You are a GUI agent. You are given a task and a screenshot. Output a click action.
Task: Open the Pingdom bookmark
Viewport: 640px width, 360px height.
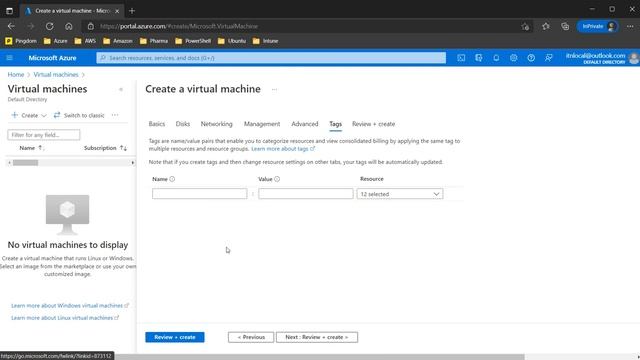21,41
